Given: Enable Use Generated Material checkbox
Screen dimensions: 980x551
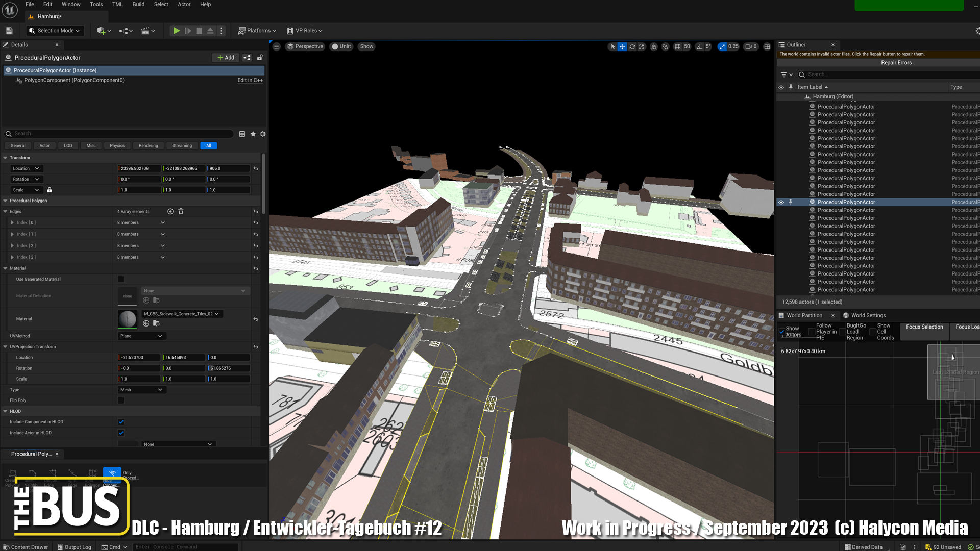Looking at the screenshot, I should tap(121, 279).
